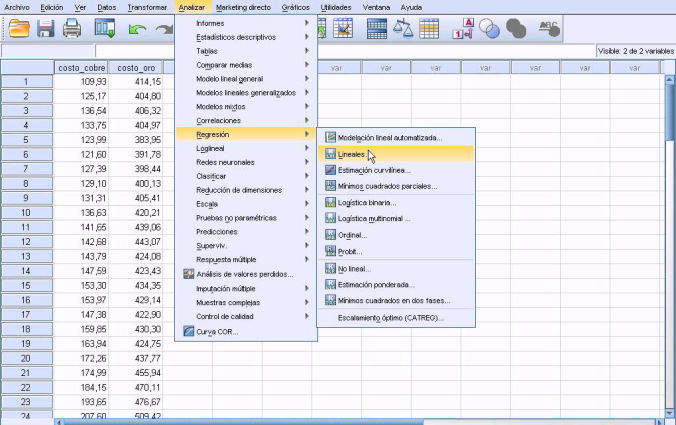Open the Gráficos menu
Image resolution: width=676 pixels, height=425 pixels.
pyautogui.click(x=295, y=7)
